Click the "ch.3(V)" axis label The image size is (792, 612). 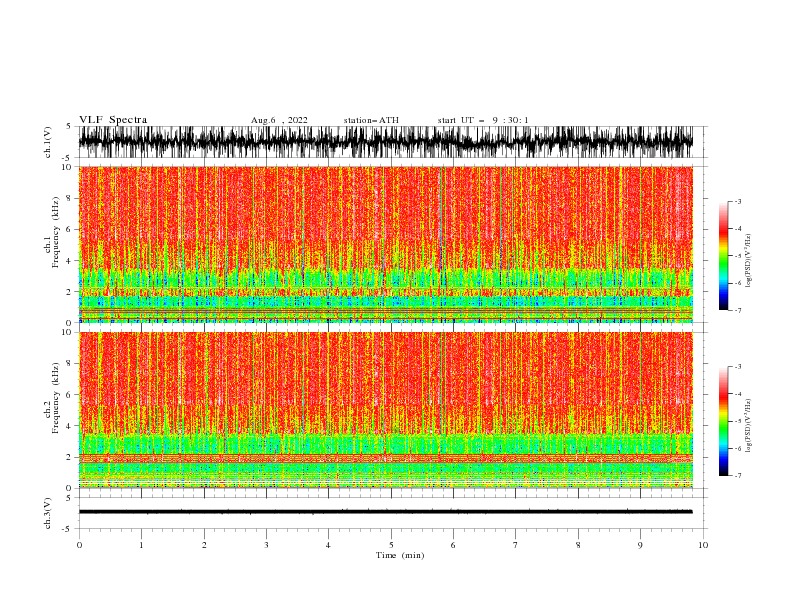coord(48,513)
